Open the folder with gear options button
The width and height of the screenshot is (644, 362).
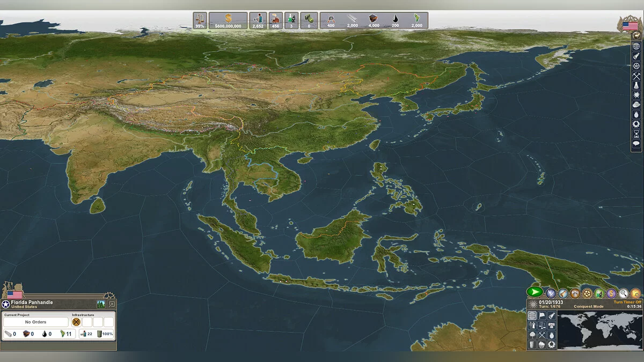[x=635, y=293]
